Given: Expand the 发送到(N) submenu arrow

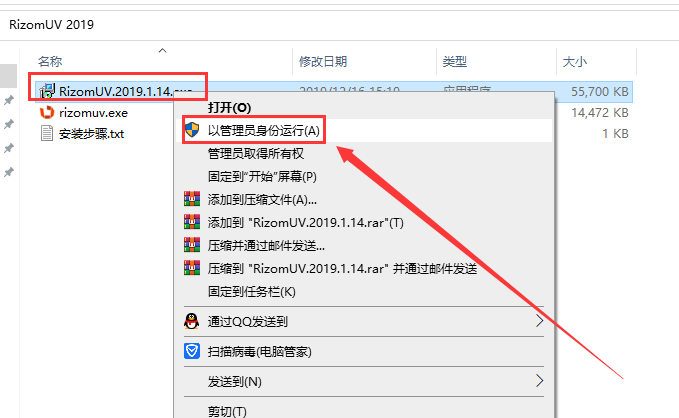Looking at the screenshot, I should click(x=540, y=381).
